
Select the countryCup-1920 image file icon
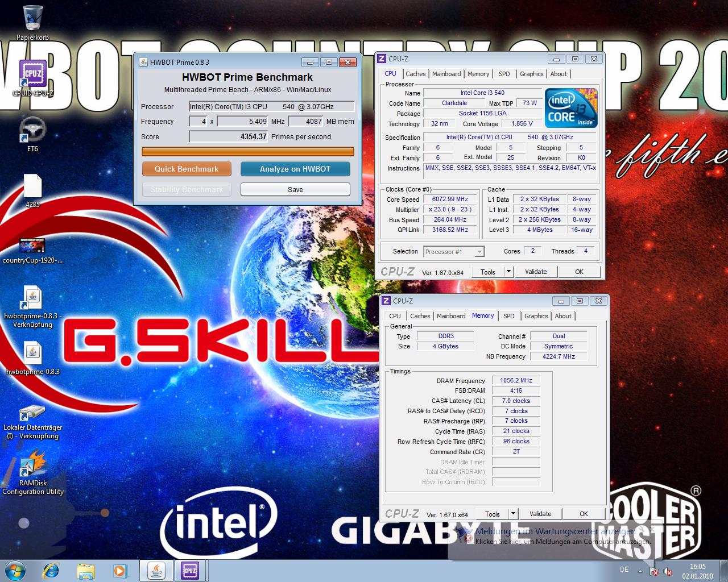[x=32, y=245]
